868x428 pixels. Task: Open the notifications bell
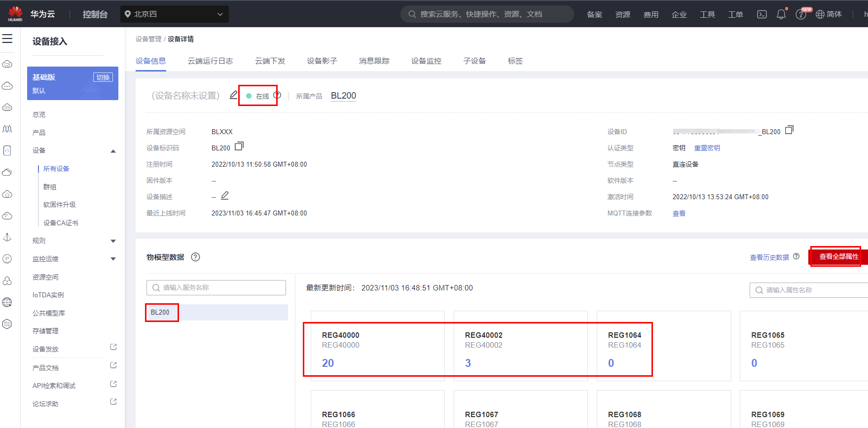tap(781, 14)
